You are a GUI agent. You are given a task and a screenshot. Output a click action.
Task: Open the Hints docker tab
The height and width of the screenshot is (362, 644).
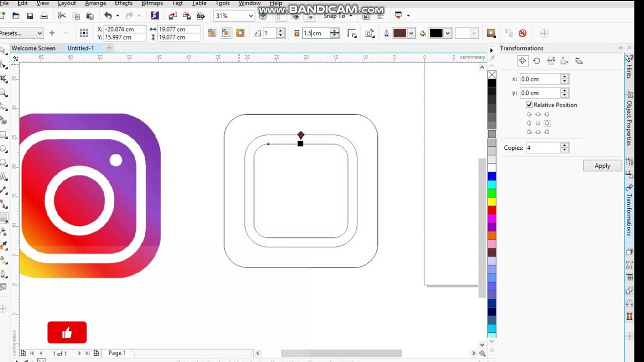coord(629,67)
